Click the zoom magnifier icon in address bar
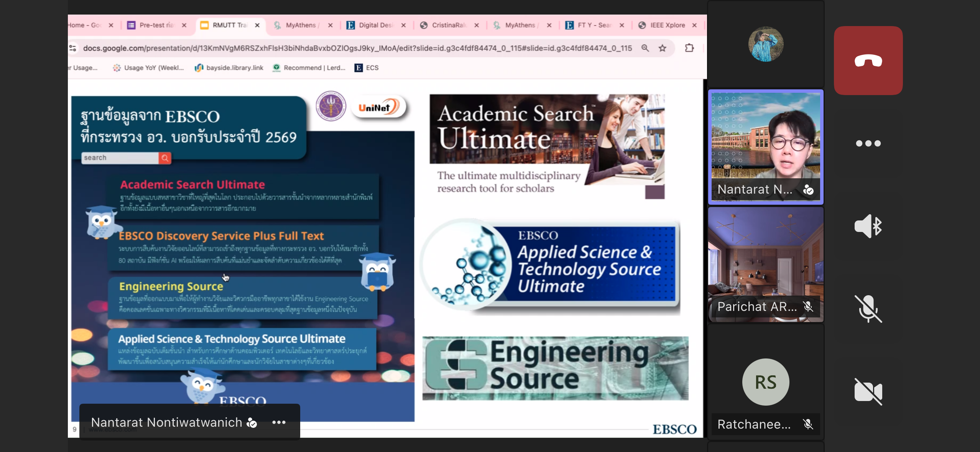 click(645, 48)
